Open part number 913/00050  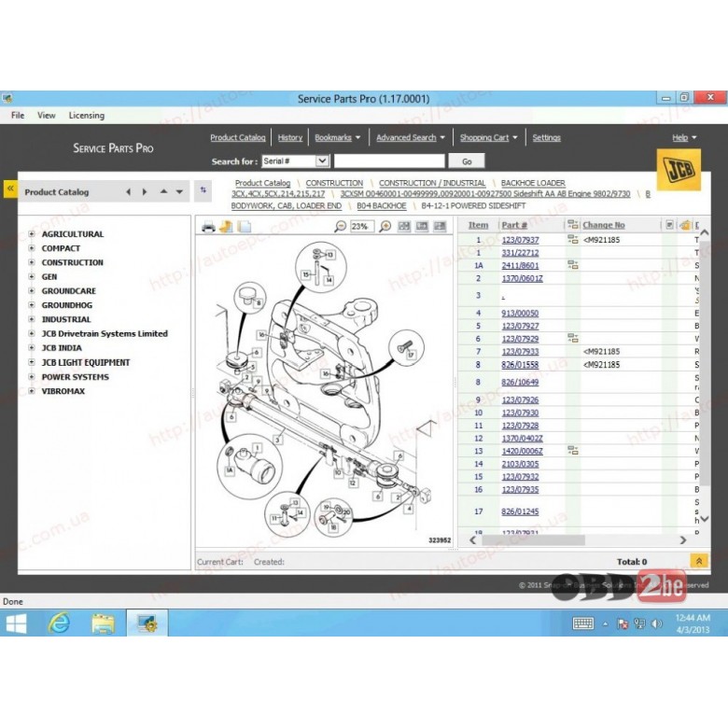pyautogui.click(x=520, y=313)
